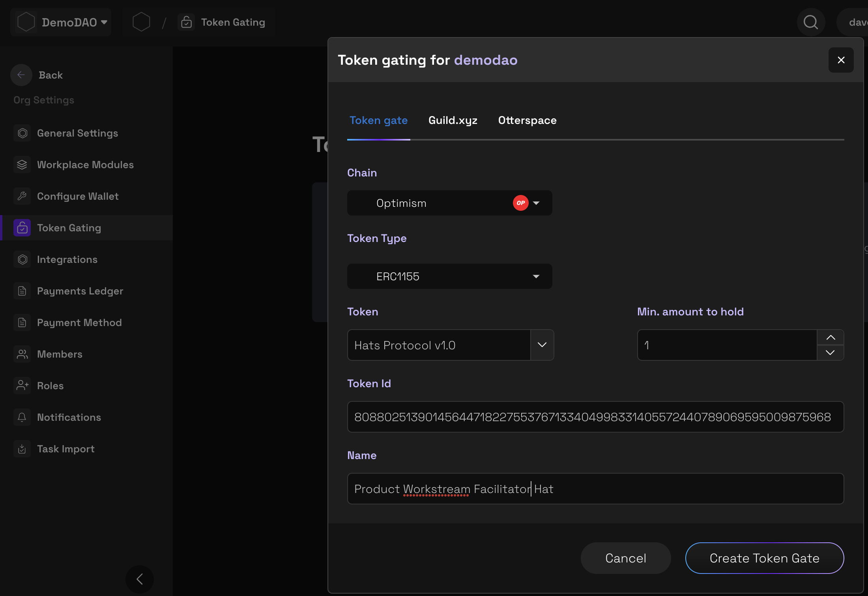The image size is (868, 596).
Task: Click the Roles add-user icon
Action: click(22, 386)
